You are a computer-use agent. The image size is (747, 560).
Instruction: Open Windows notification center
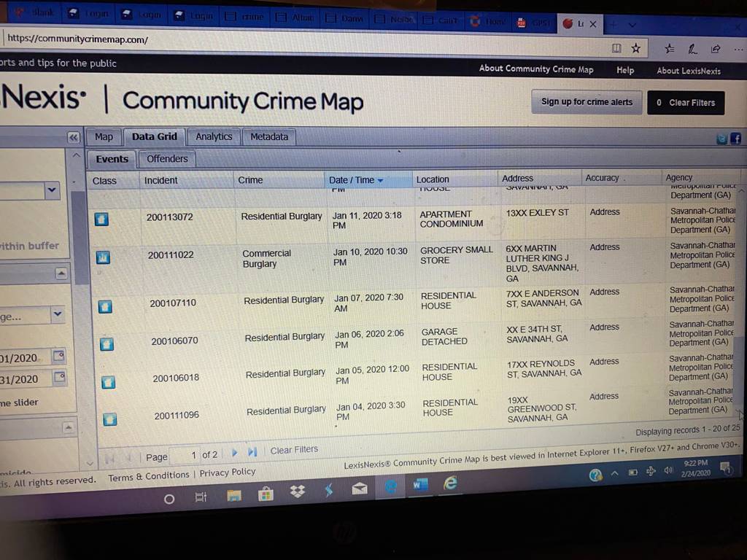(x=726, y=468)
